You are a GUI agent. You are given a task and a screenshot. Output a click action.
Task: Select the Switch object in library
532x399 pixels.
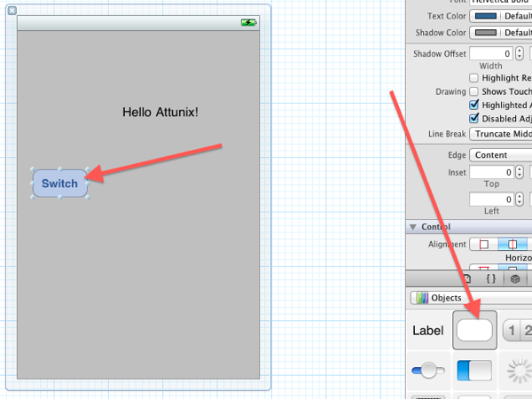pos(474,371)
